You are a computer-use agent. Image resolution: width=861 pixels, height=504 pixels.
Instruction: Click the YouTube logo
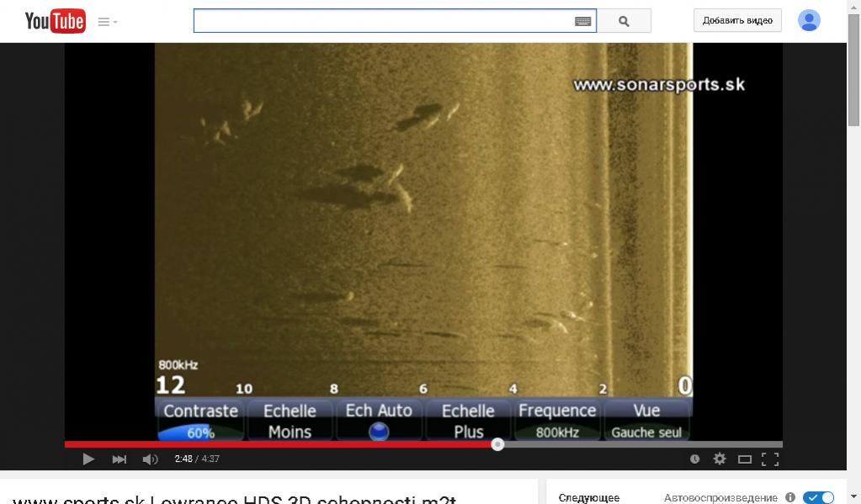pyautogui.click(x=55, y=21)
